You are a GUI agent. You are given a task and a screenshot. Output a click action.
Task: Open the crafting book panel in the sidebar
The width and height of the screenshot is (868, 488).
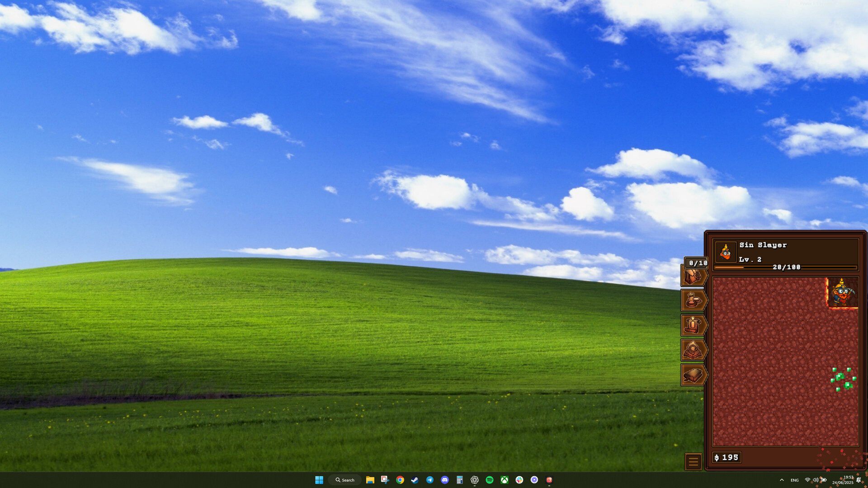[x=693, y=375]
